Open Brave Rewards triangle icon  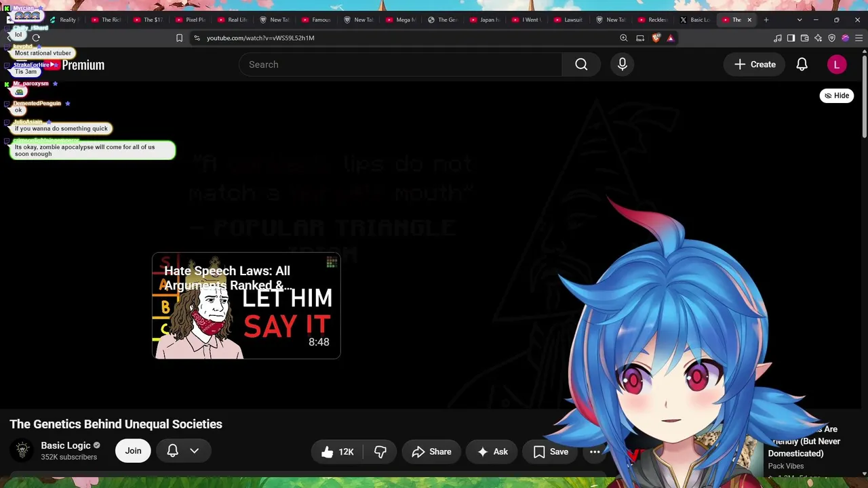[671, 38]
